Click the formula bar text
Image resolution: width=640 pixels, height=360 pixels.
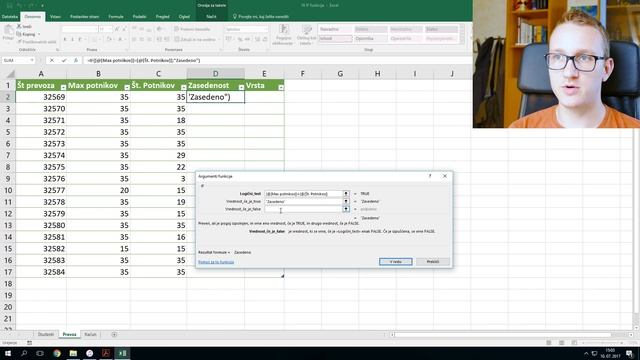click(x=144, y=60)
